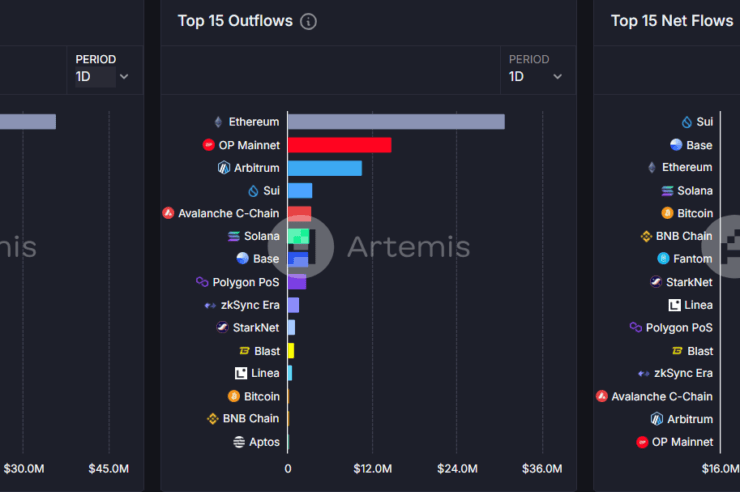The width and height of the screenshot is (740, 492).
Task: Open the Outflows PERIOD 1D dropdown
Action: [x=536, y=69]
